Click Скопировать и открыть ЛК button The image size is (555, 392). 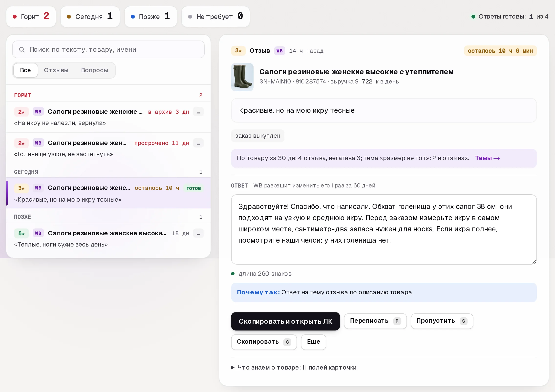(286, 321)
